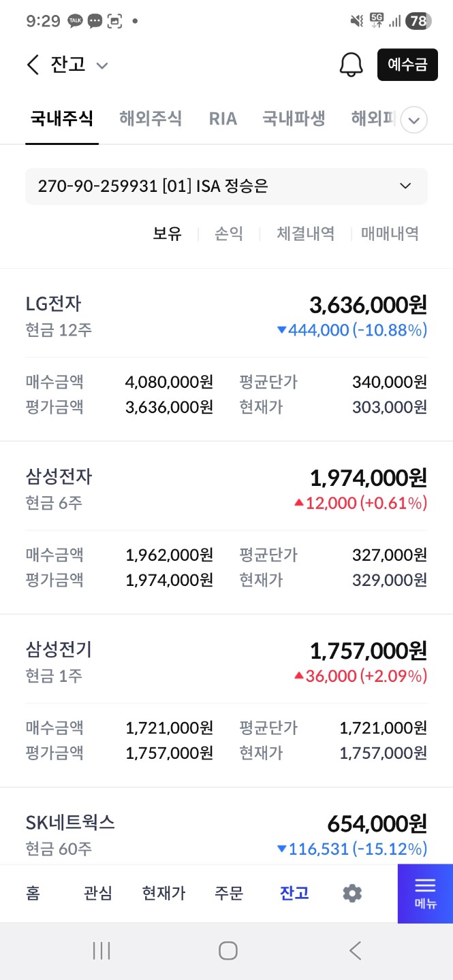Open the LG전자 holding row
Viewport: 453px width, 980px height.
click(x=226, y=355)
